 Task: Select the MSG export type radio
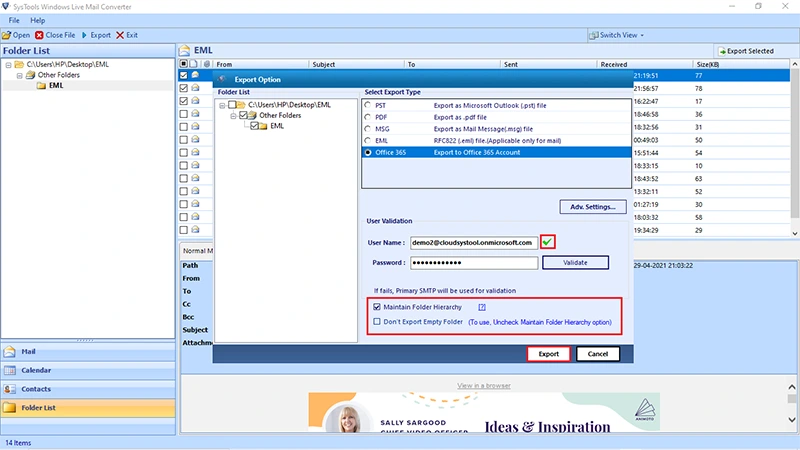(x=367, y=129)
